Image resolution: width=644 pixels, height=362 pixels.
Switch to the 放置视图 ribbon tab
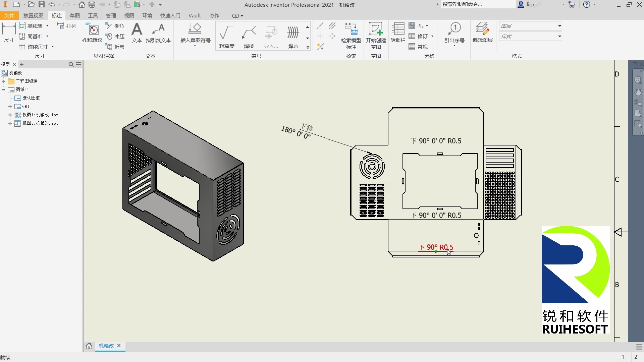click(x=33, y=15)
